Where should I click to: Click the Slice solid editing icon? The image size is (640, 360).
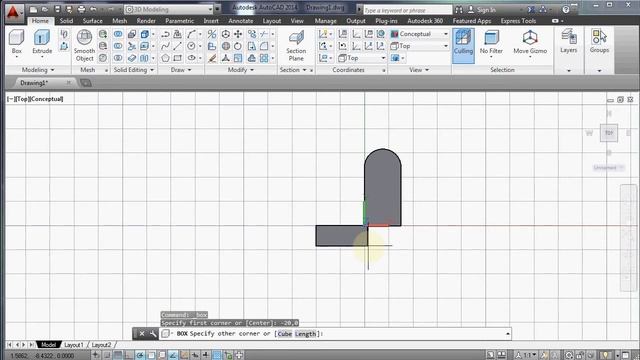131,46
